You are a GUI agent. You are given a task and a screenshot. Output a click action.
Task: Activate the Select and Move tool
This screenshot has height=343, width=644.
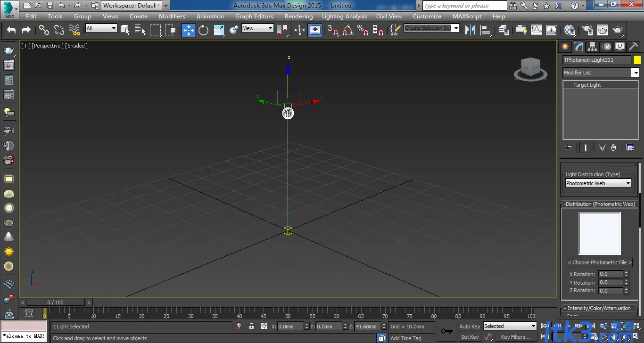(x=189, y=30)
